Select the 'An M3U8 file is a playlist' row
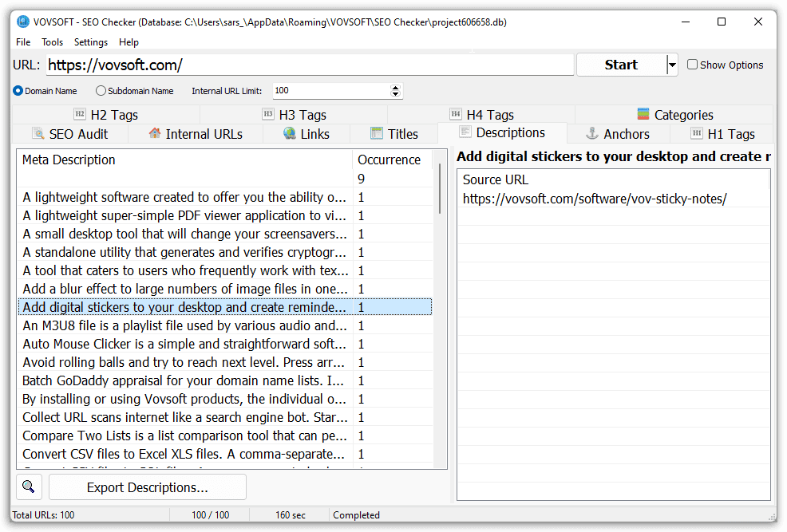This screenshot has width=787, height=532. point(225,325)
